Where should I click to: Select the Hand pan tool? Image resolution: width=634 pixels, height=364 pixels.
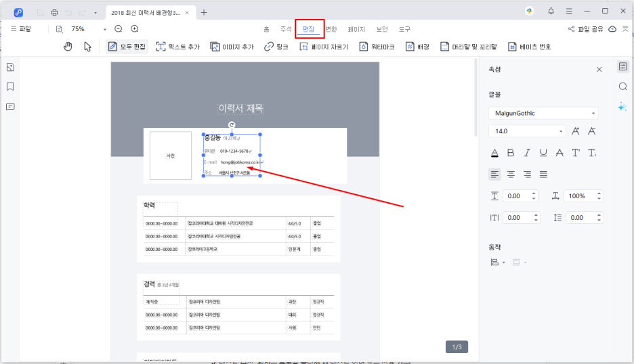click(x=68, y=47)
